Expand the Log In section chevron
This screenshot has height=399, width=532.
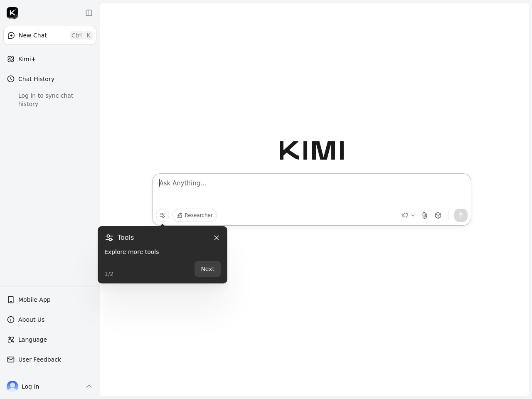point(89,387)
